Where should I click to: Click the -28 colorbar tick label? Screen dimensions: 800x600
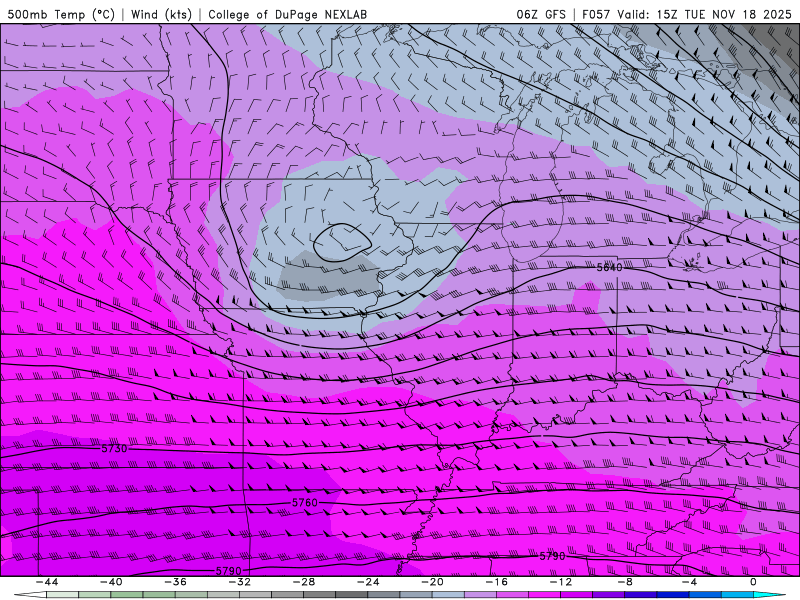pos(304,582)
